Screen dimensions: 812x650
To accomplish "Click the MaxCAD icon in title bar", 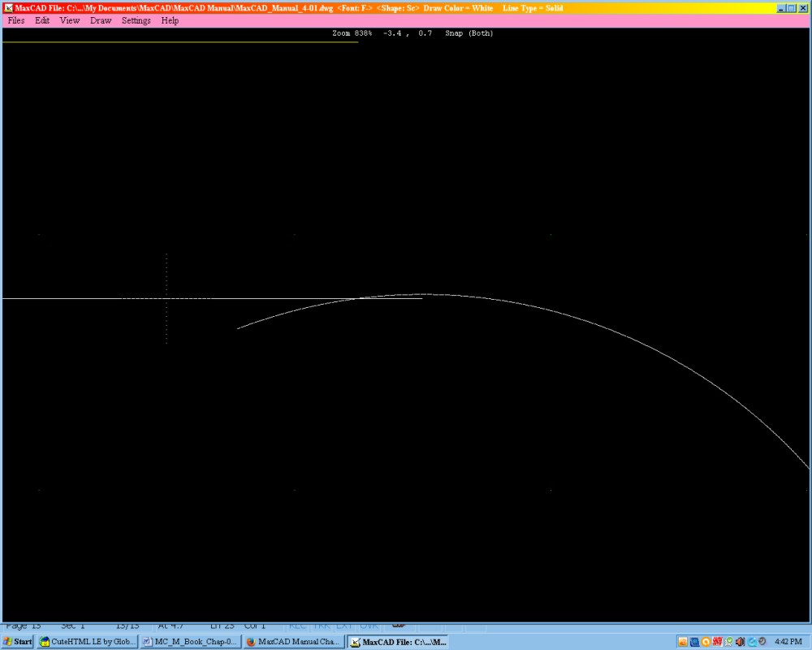I will coord(8,8).
